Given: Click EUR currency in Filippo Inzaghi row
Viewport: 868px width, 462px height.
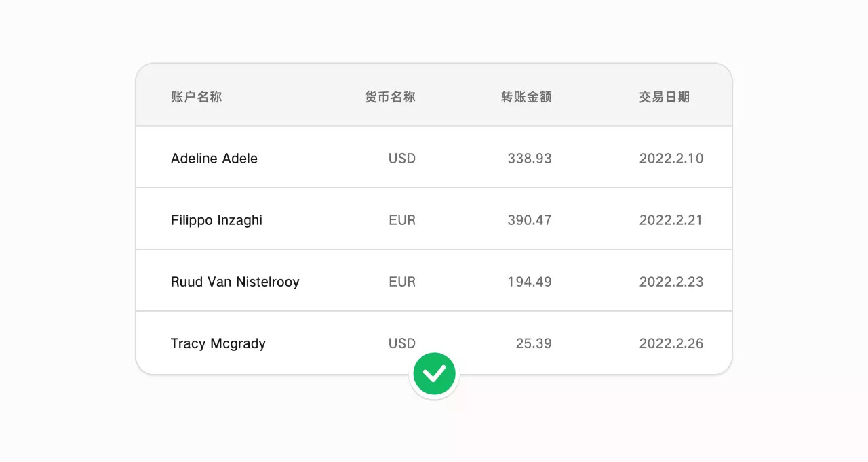Looking at the screenshot, I should point(401,220).
